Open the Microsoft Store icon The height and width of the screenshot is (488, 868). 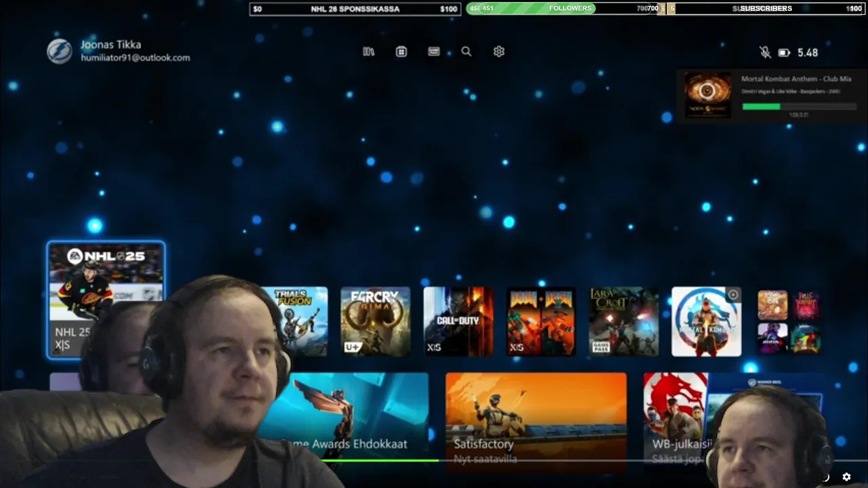pyautogui.click(x=401, y=52)
